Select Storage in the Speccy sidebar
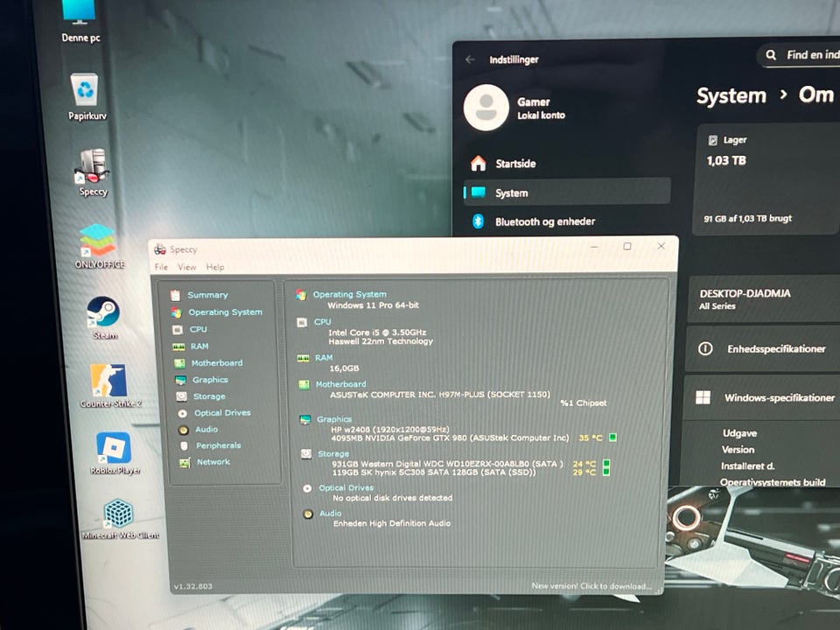This screenshot has width=840, height=630. 209,395
